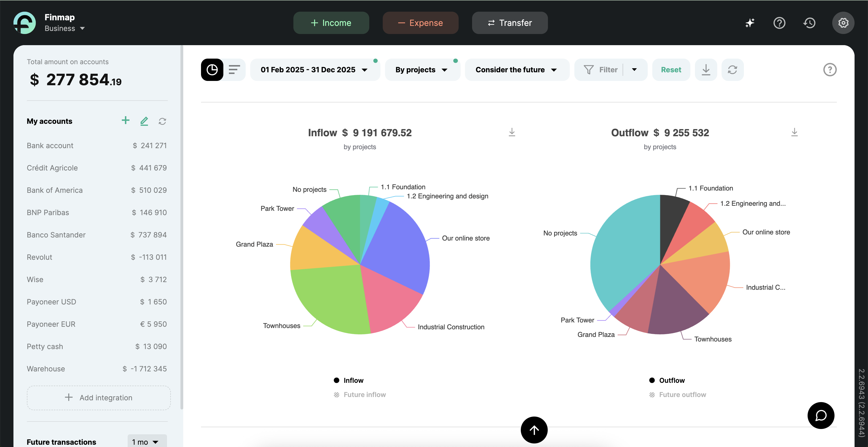Select the Bank account row

(x=97, y=146)
